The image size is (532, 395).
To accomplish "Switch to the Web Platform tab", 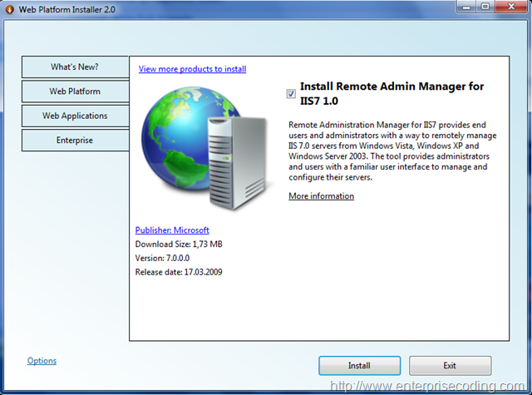I will 75,91.
